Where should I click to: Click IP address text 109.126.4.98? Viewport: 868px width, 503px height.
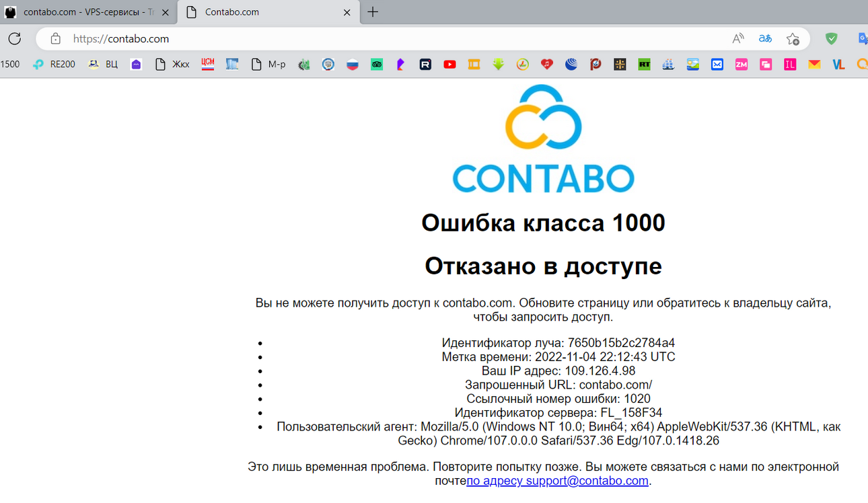click(600, 371)
